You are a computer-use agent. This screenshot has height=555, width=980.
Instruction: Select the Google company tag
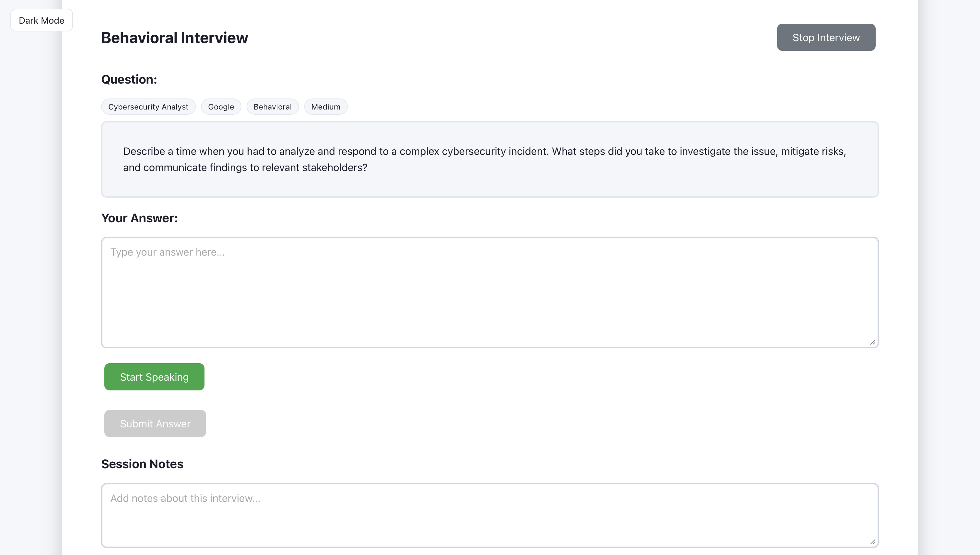[221, 107]
